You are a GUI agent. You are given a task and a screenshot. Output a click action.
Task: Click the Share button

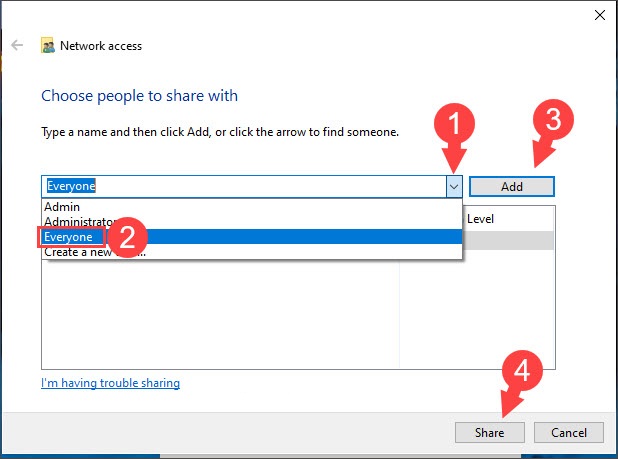tap(490, 433)
